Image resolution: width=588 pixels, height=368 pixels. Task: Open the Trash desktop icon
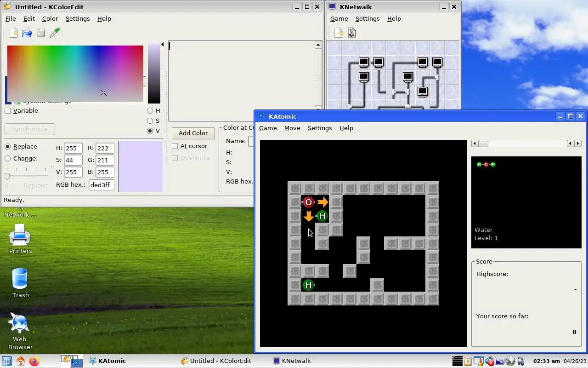20,283
